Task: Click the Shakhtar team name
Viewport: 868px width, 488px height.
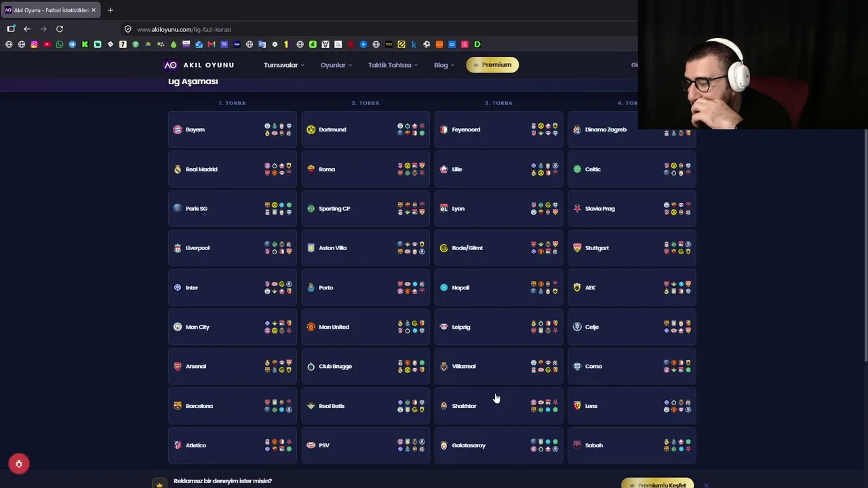Action: click(x=464, y=406)
